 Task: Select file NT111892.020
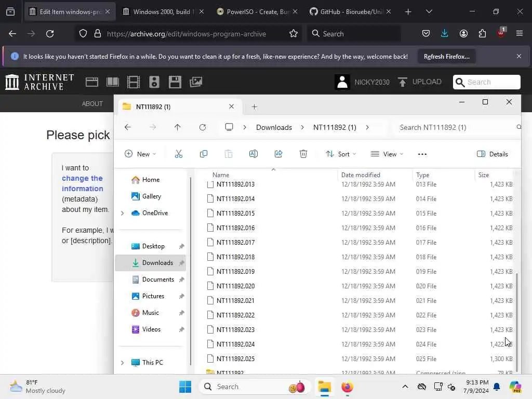click(235, 286)
